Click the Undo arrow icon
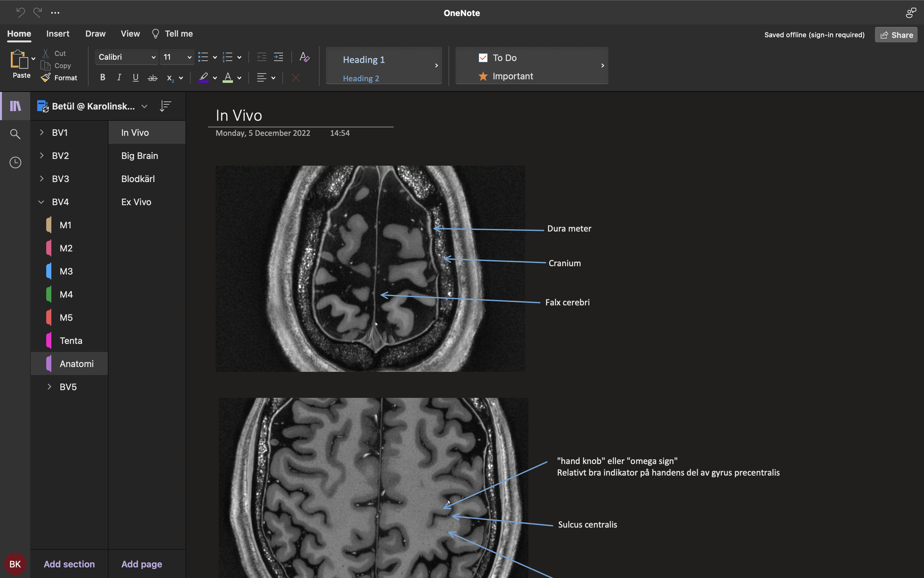This screenshot has width=924, height=578. click(21, 13)
